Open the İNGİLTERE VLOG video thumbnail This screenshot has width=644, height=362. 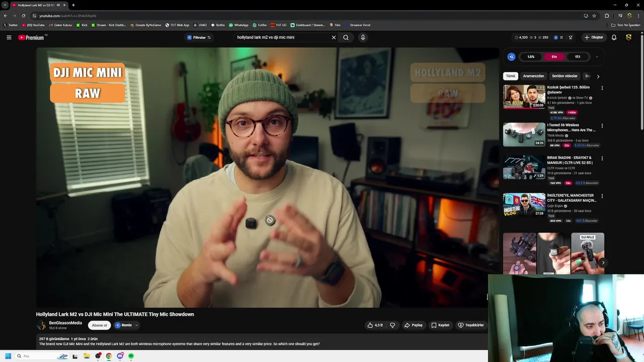524,205
